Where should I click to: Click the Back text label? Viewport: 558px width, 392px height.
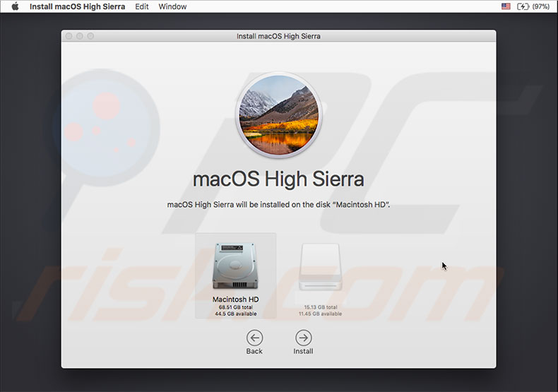click(x=254, y=351)
